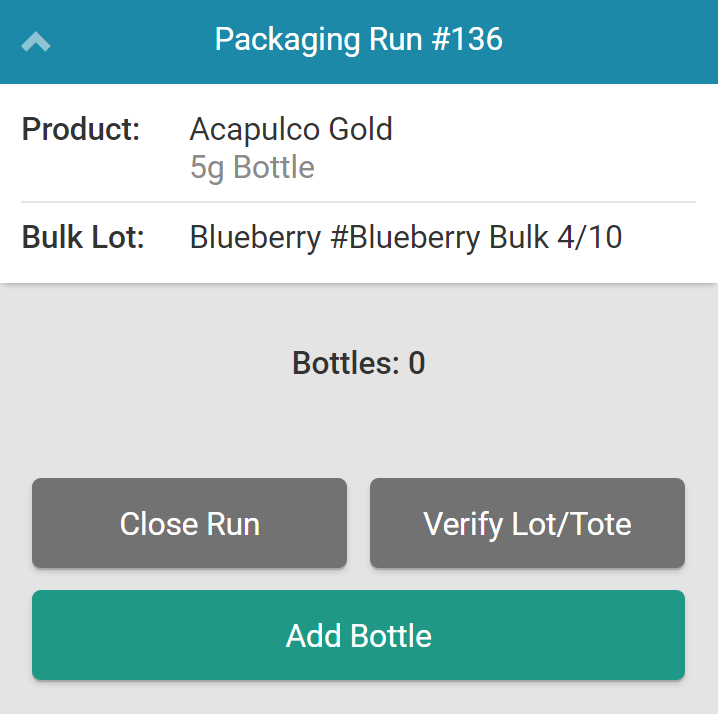Click the gray gap between Close Run and Verify buttons
The width and height of the screenshot is (718, 714).
click(x=358, y=523)
